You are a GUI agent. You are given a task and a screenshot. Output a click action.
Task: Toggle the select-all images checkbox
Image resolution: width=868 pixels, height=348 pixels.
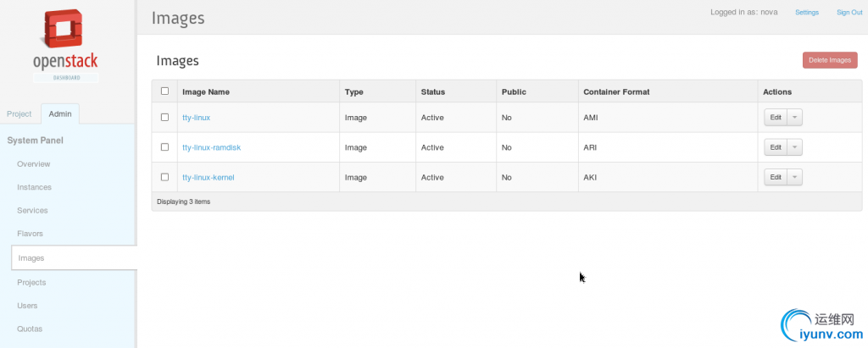pyautogui.click(x=164, y=91)
